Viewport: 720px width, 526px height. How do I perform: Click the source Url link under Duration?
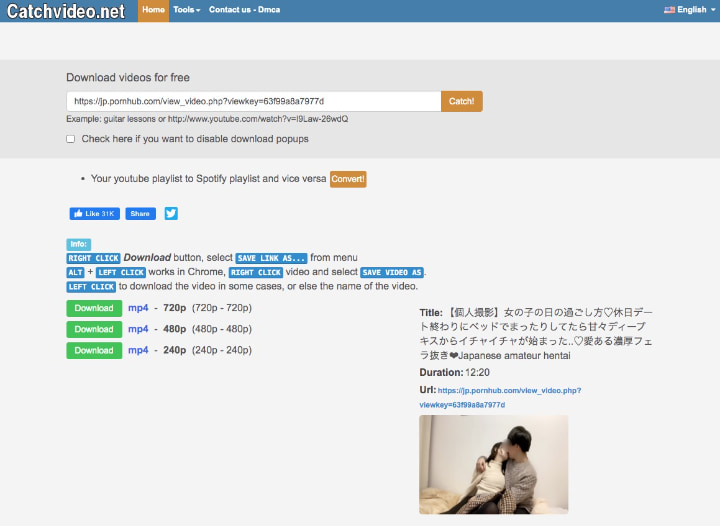508,391
